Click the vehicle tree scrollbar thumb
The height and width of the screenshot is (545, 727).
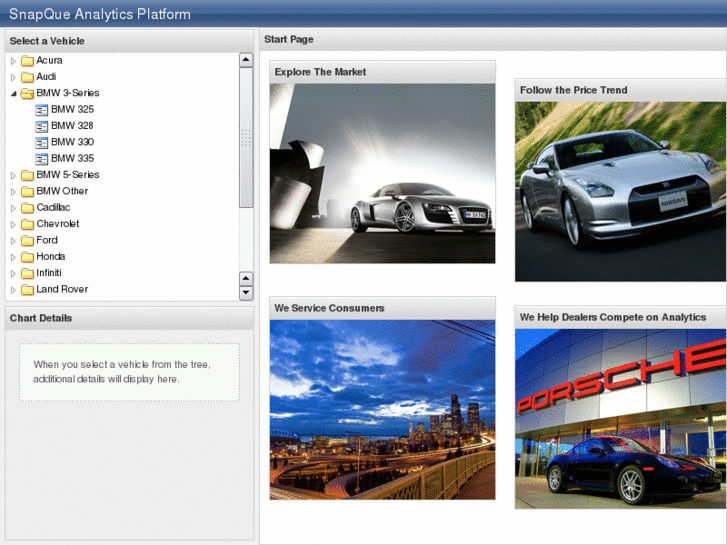pyautogui.click(x=246, y=138)
